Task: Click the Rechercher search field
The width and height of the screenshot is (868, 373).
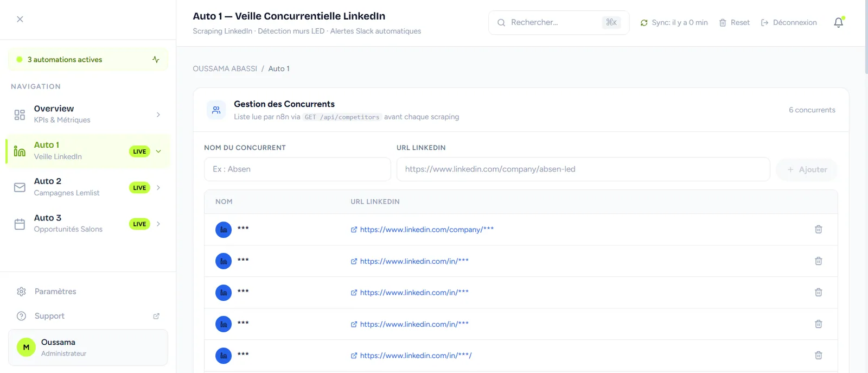Action: 559,23
